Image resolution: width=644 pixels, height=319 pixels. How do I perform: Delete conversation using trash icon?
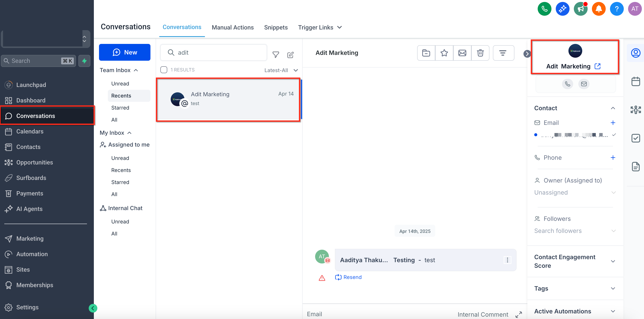click(480, 53)
